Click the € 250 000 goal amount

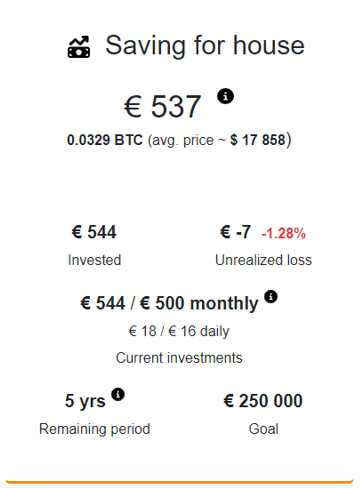(263, 401)
